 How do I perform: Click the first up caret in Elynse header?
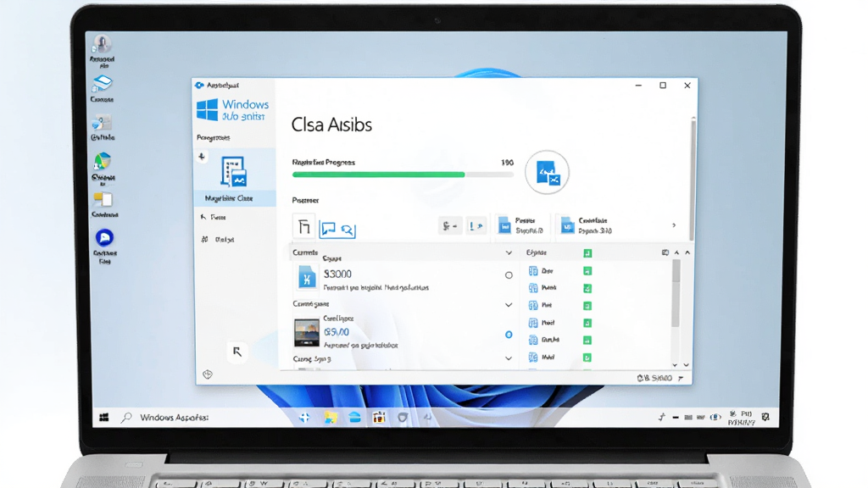pos(676,252)
